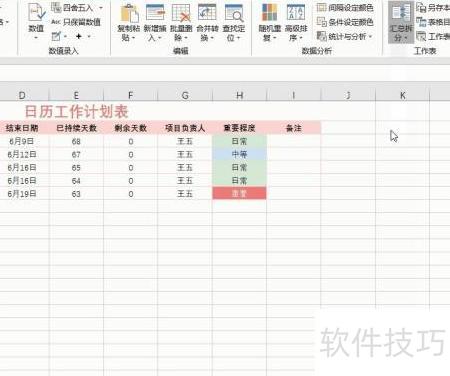
Task: Expand the 四舍五入 dropdown arrow
Action: tap(101, 7)
